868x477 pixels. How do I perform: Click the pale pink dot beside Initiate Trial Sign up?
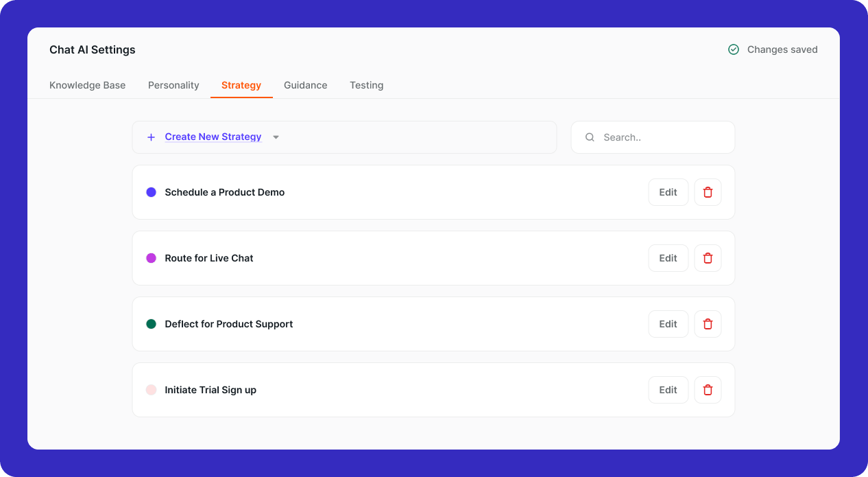click(151, 390)
